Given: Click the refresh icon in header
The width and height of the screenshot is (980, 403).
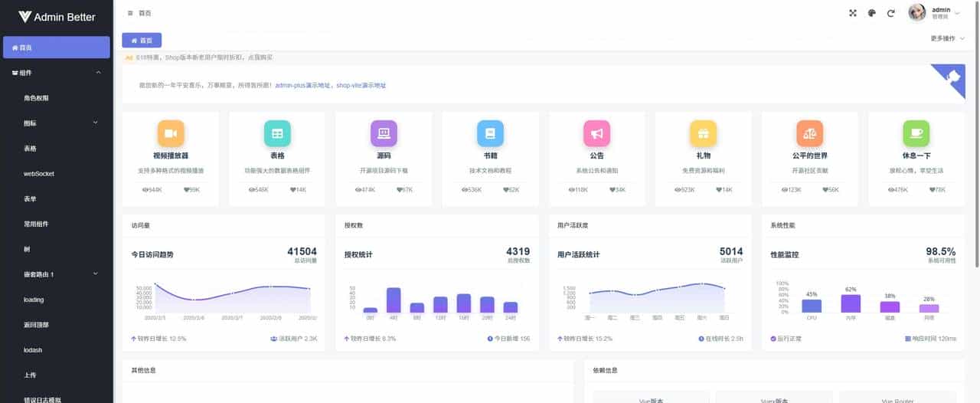Looking at the screenshot, I should 890,13.
